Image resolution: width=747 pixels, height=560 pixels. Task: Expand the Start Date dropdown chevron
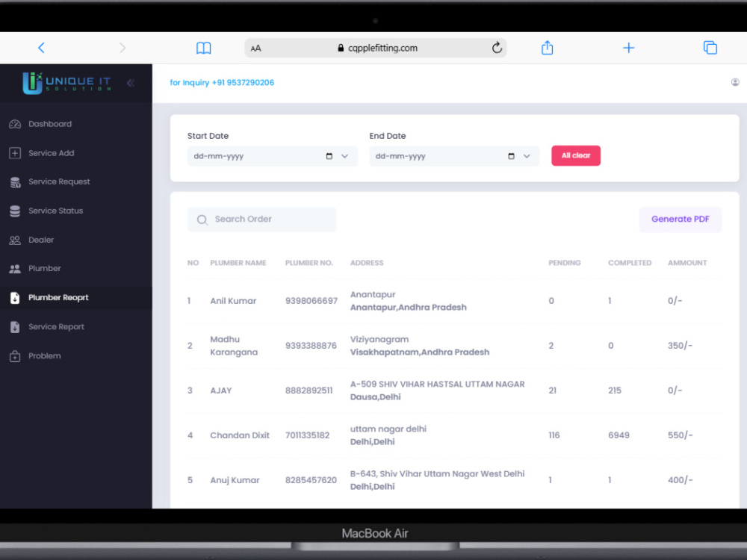coord(344,156)
